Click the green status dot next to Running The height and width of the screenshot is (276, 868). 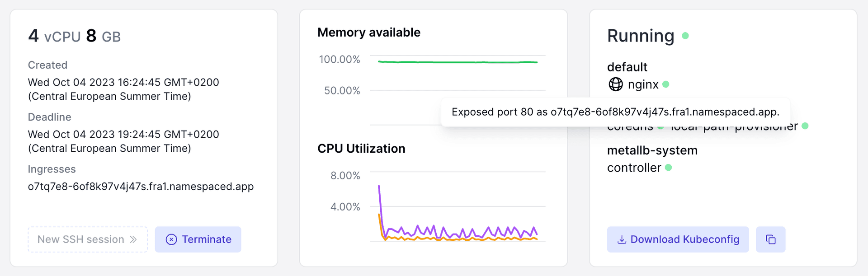[x=685, y=36]
